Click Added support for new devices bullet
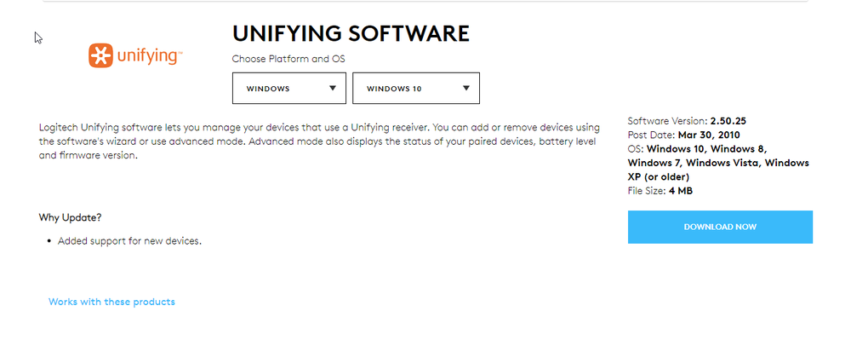The height and width of the screenshot is (340, 868). (x=129, y=241)
